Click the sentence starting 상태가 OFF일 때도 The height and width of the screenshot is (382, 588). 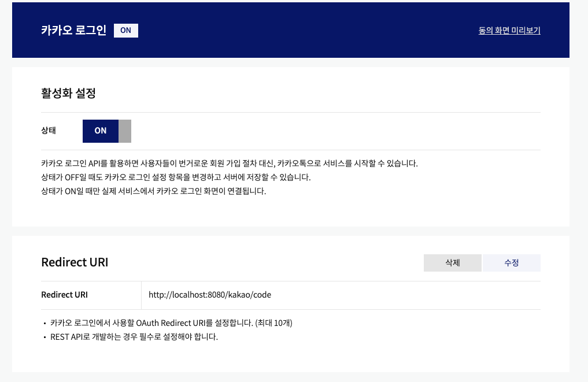coord(176,177)
